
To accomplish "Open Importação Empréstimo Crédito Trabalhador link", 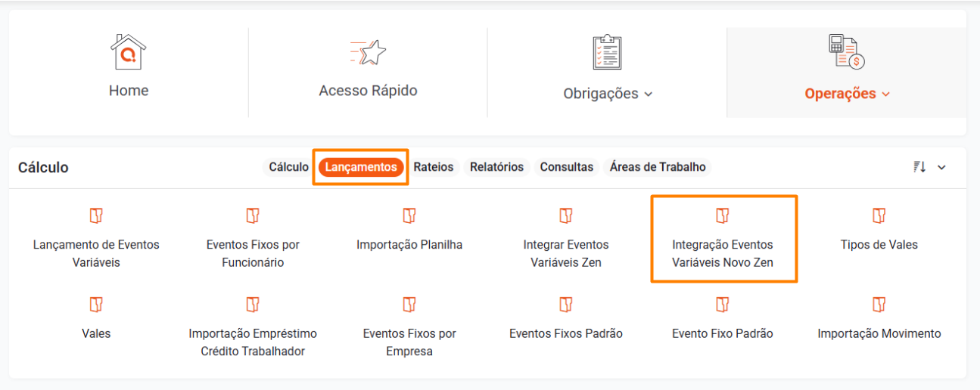I will (x=253, y=342).
